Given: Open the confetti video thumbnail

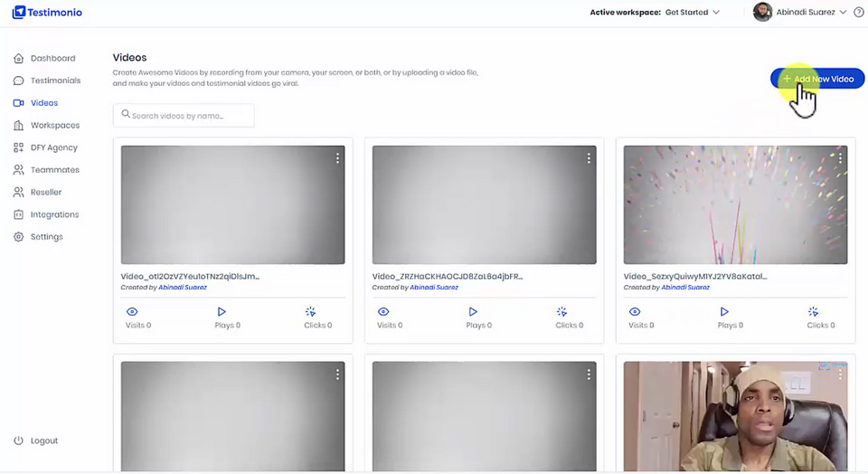Looking at the screenshot, I should (x=735, y=204).
